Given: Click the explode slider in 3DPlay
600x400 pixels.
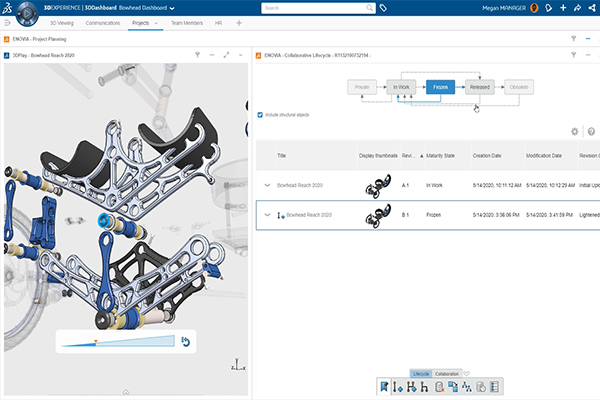Looking at the screenshot, I should click(118, 343).
